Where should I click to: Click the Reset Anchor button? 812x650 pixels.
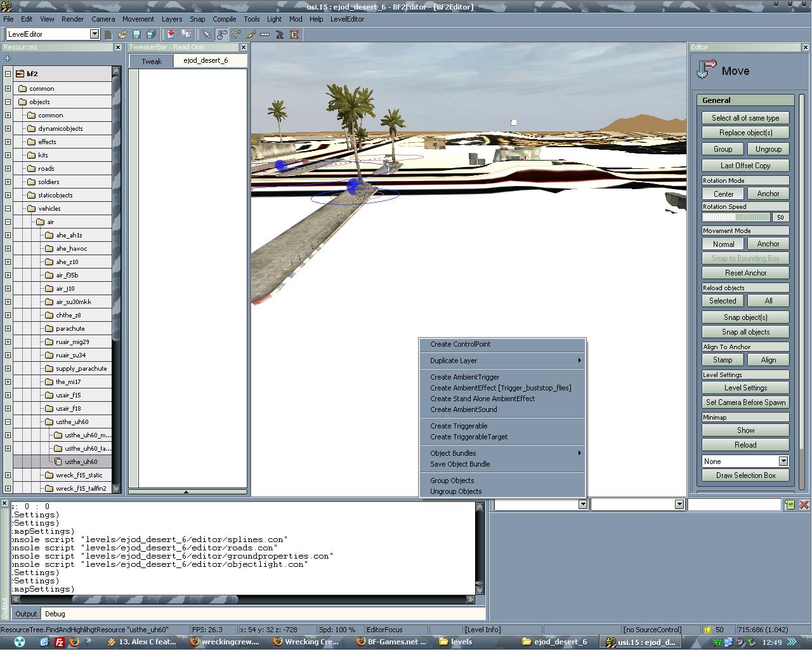coord(745,273)
